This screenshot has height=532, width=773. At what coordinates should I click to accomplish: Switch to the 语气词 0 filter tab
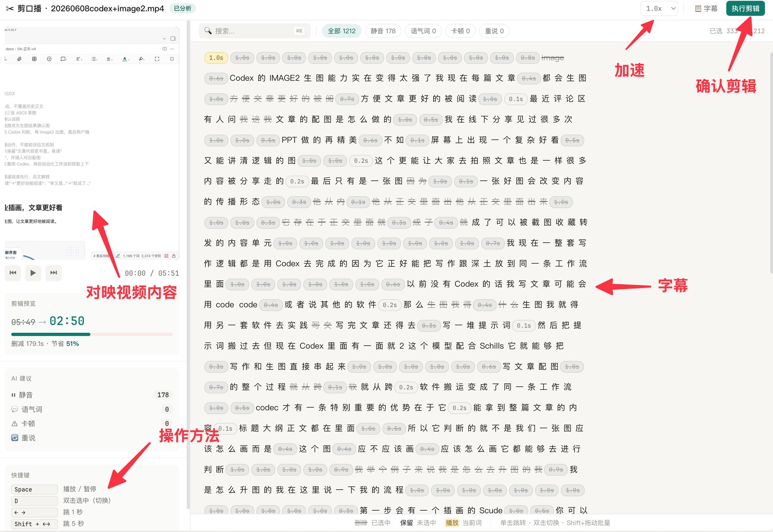(423, 31)
